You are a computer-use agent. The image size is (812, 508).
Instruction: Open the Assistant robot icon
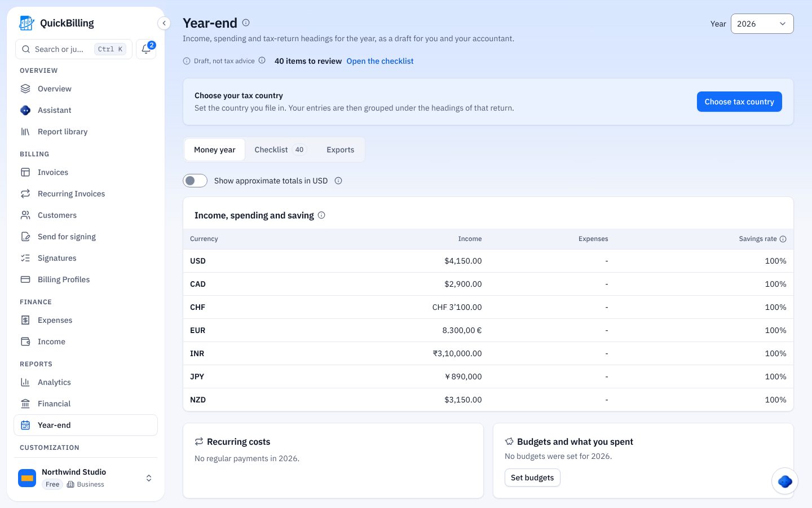click(25, 110)
